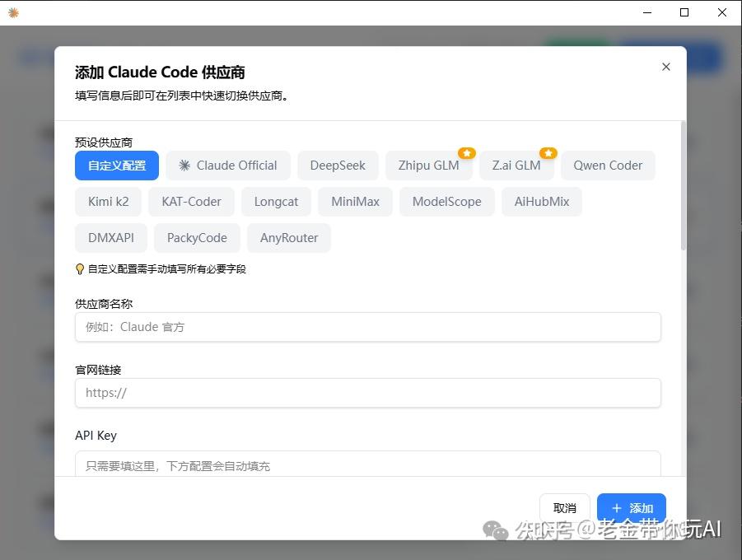Click the star badge on Z.ai GLM
The height and width of the screenshot is (560, 742).
click(548, 152)
